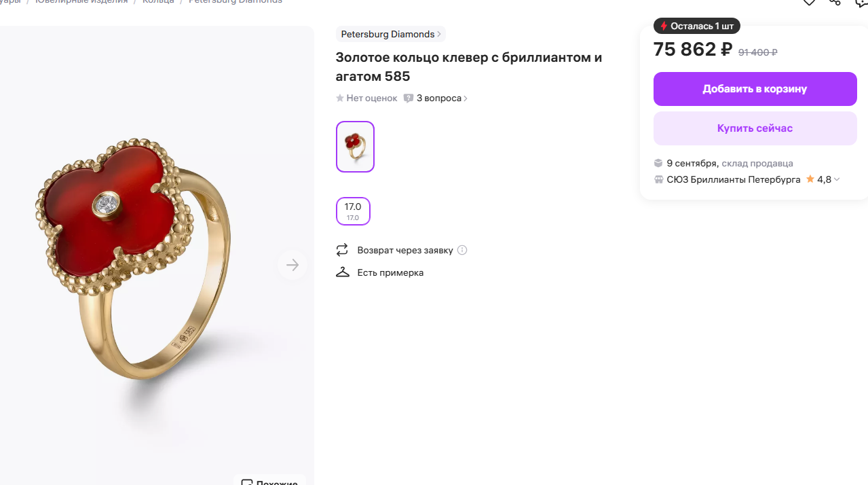Viewport: 868px width, 485px height.
Task: Click the return arrows icon
Action: coord(342,250)
